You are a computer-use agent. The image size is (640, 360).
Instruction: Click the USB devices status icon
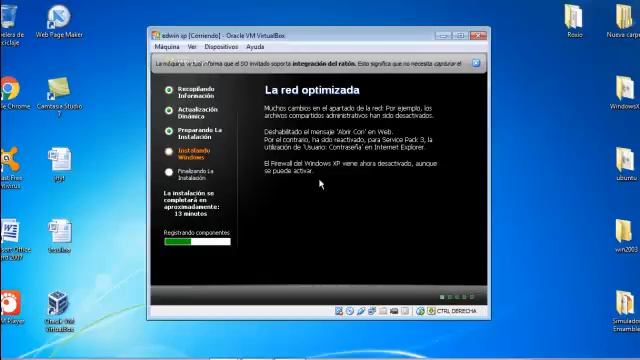pos(361,311)
